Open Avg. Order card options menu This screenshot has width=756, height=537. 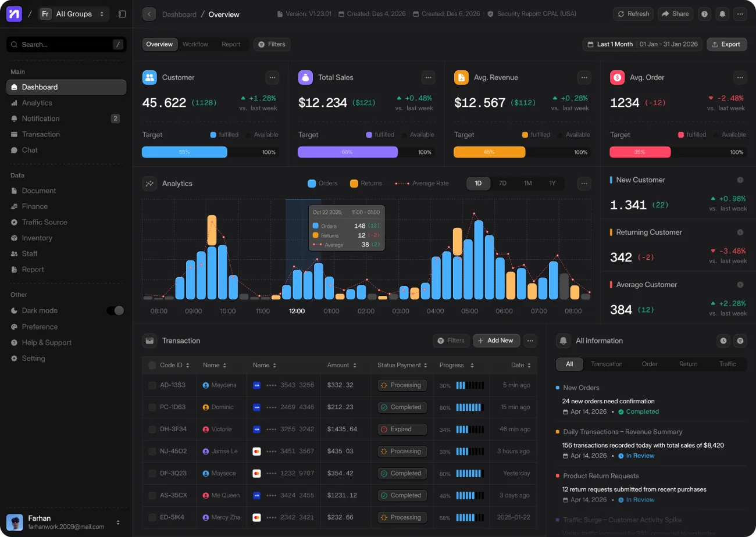(740, 77)
